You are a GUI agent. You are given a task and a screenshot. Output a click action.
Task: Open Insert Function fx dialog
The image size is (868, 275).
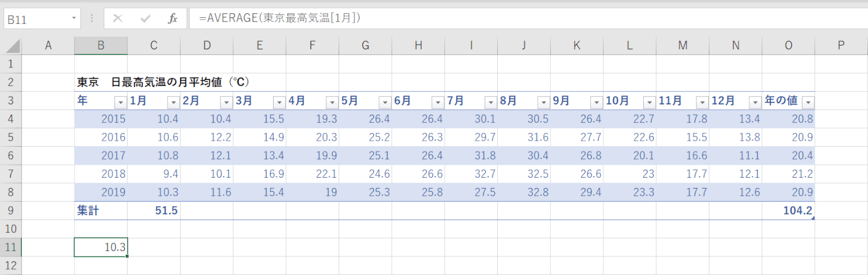173,18
